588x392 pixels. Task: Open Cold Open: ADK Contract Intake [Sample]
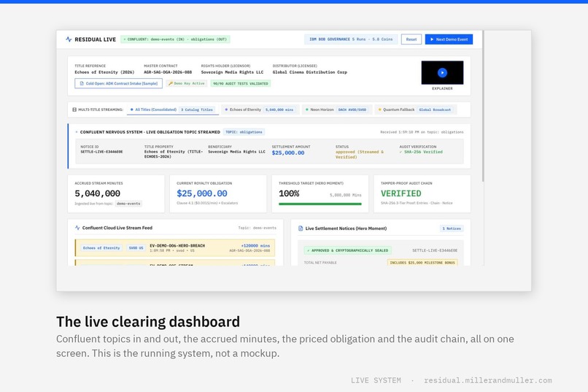click(x=118, y=83)
